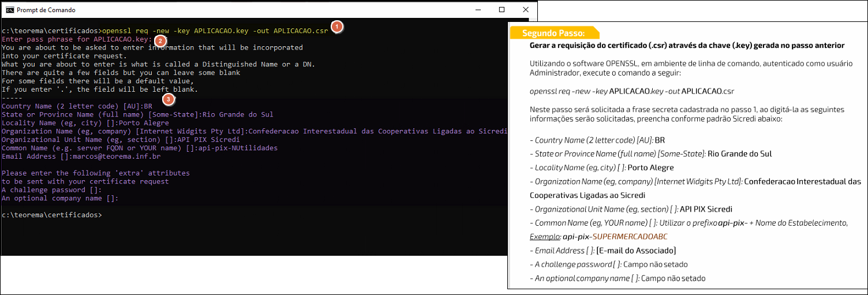Click 'You are about to be asked' message line
The width and height of the screenshot is (868, 295).
pos(152,47)
